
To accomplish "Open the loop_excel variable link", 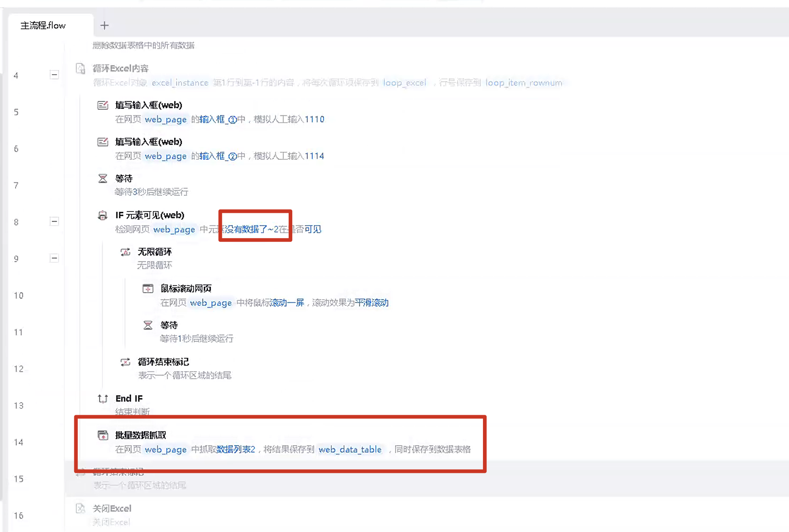I will (x=405, y=83).
